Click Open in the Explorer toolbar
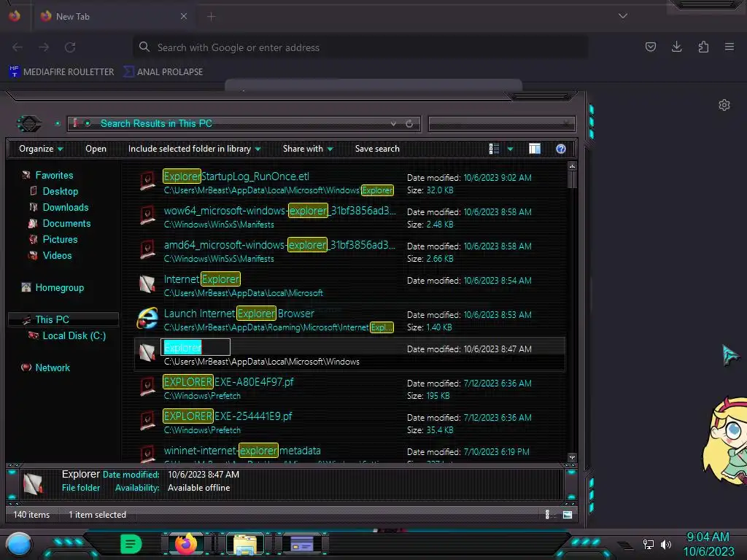This screenshot has width=747, height=560. [96, 149]
